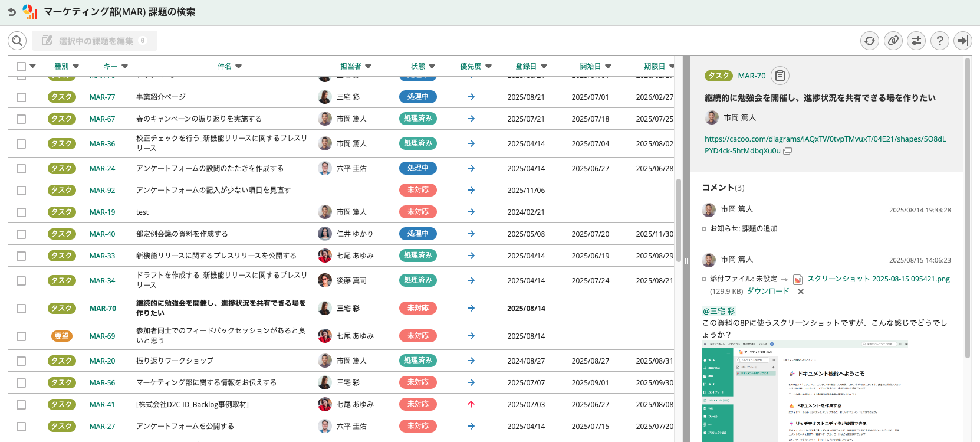Sort by キー column header
Viewport: 980px width, 442px height.
click(x=116, y=66)
